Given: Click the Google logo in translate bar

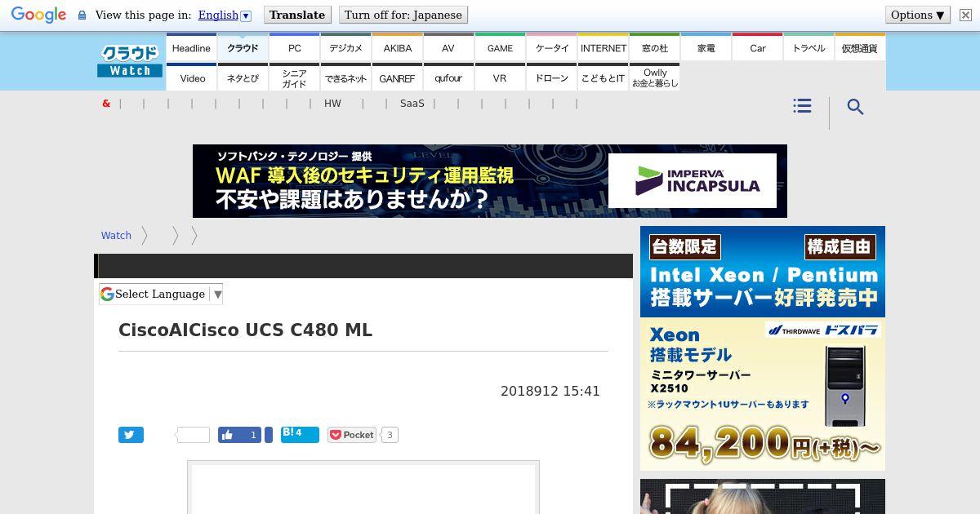Looking at the screenshot, I should pyautogui.click(x=38, y=15).
